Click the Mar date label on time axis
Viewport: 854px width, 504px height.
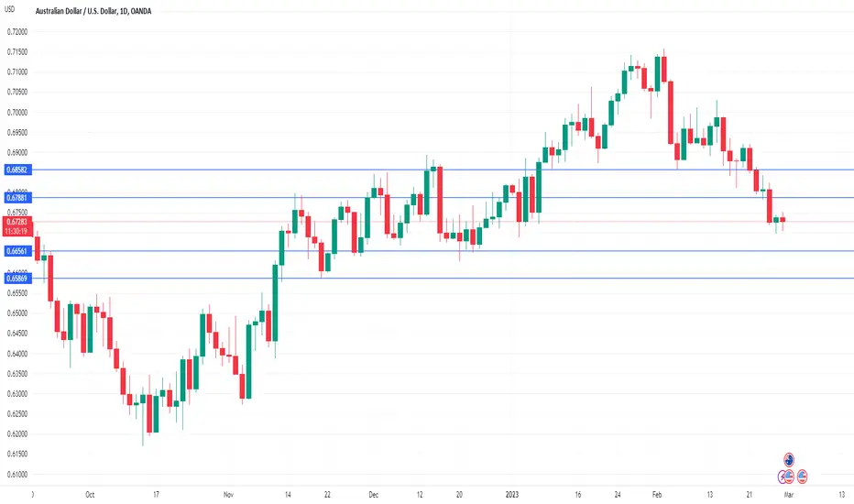point(788,495)
